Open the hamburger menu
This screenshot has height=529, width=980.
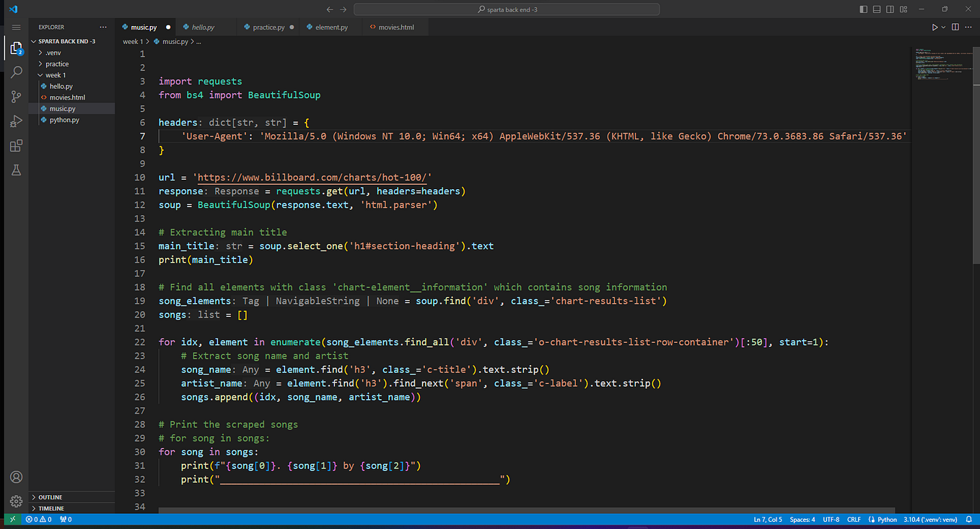tap(16, 27)
